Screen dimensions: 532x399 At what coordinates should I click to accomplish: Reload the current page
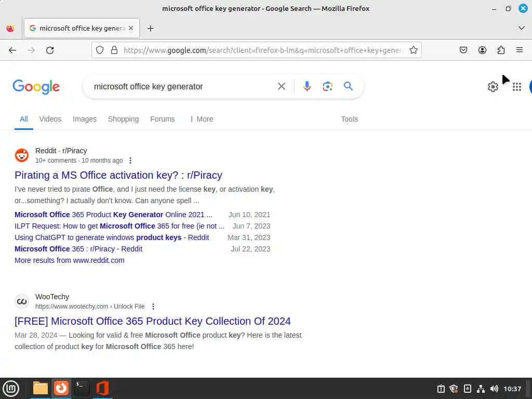(50, 50)
